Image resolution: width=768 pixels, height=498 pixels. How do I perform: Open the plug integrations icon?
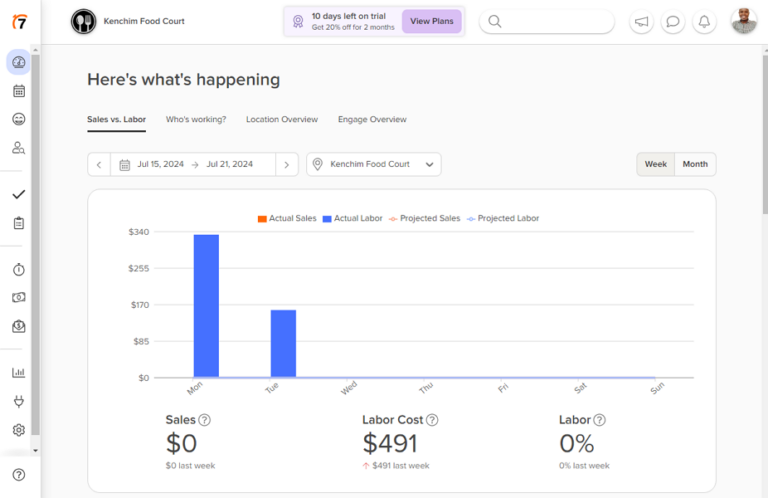[19, 402]
